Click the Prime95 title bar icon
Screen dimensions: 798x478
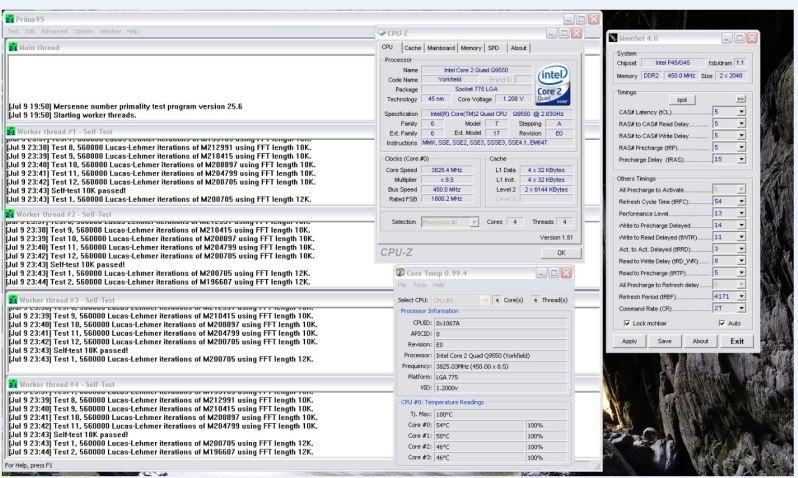point(9,19)
